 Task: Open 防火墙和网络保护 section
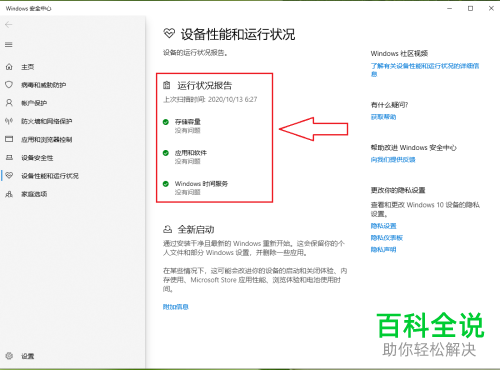(x=47, y=121)
